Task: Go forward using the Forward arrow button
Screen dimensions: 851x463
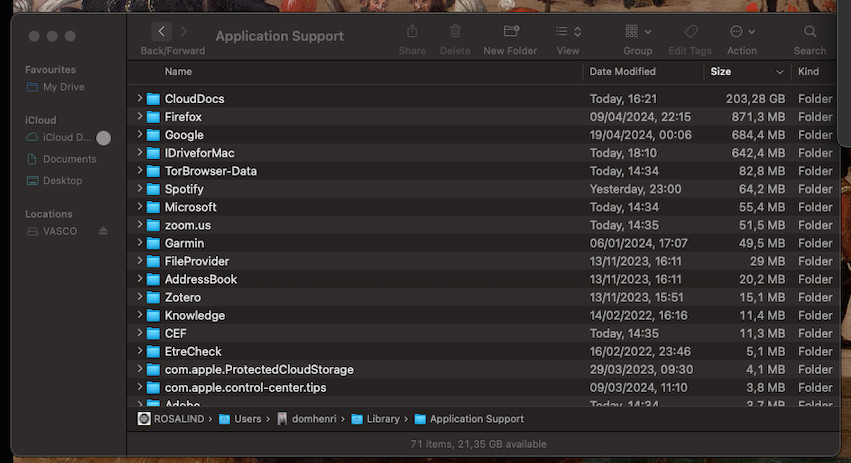Action: (183, 31)
